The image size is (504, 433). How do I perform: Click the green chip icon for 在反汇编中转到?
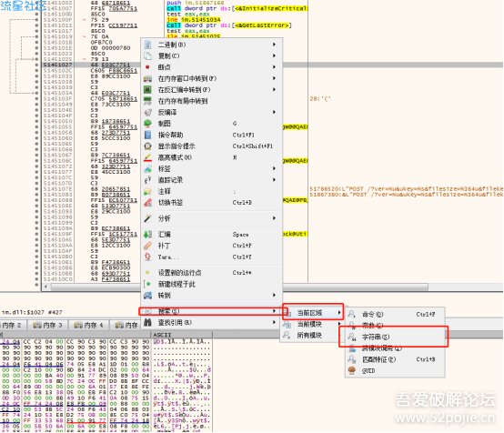(x=147, y=90)
